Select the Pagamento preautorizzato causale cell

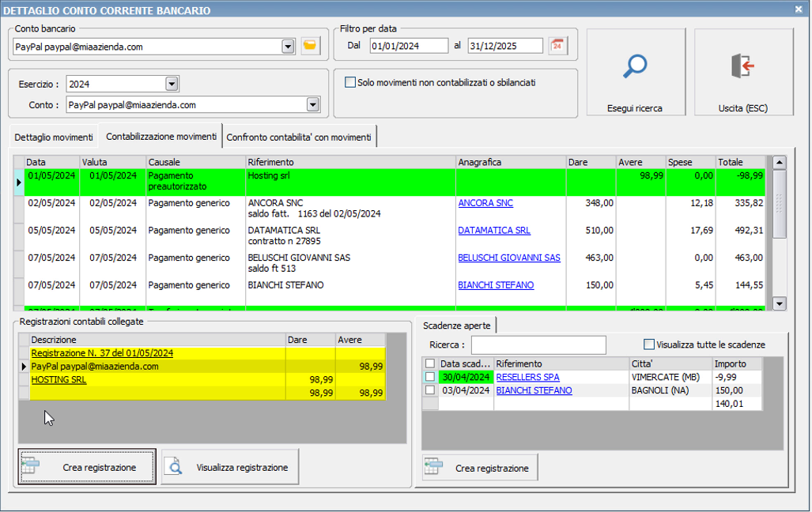pos(196,182)
